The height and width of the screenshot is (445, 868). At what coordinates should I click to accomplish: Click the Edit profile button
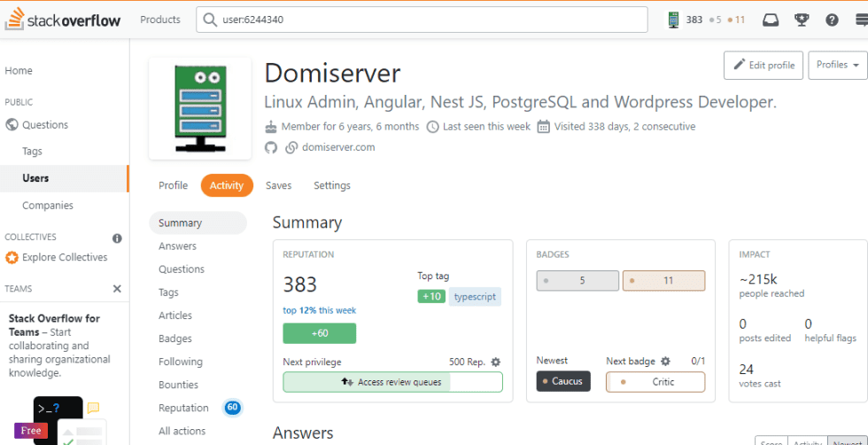click(763, 66)
